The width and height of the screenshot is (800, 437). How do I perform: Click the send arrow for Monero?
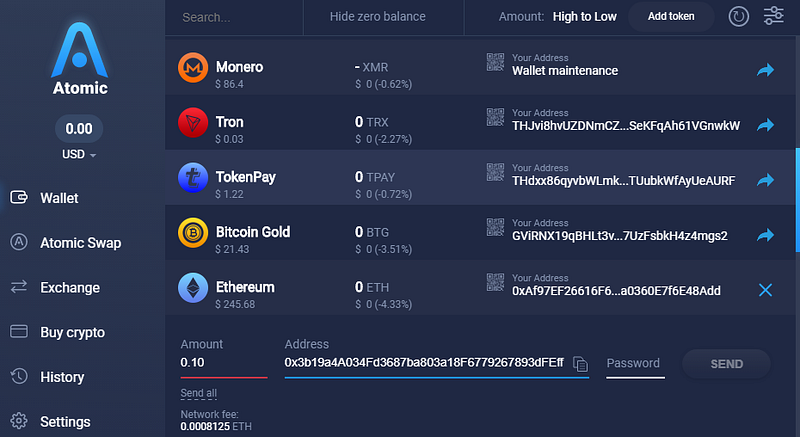[765, 70]
